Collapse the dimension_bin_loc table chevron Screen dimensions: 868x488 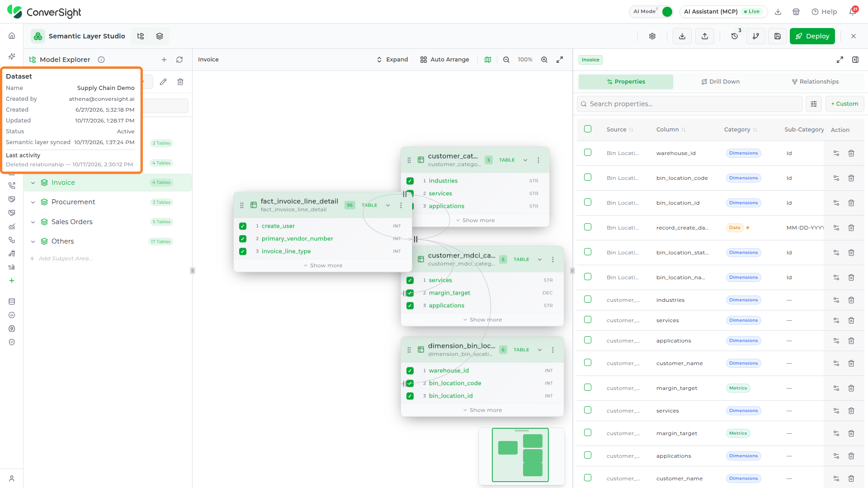[x=540, y=350]
